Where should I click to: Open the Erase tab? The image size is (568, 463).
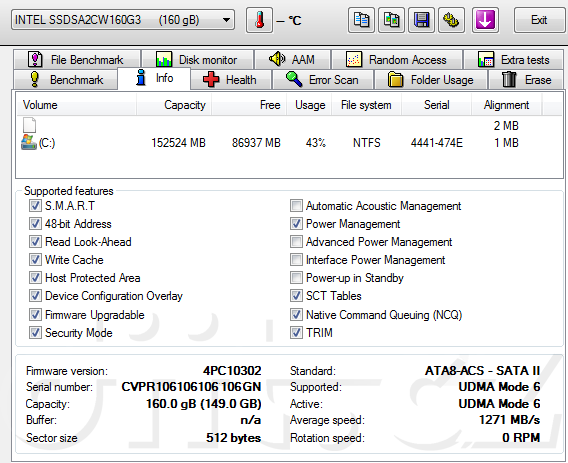[x=527, y=79]
